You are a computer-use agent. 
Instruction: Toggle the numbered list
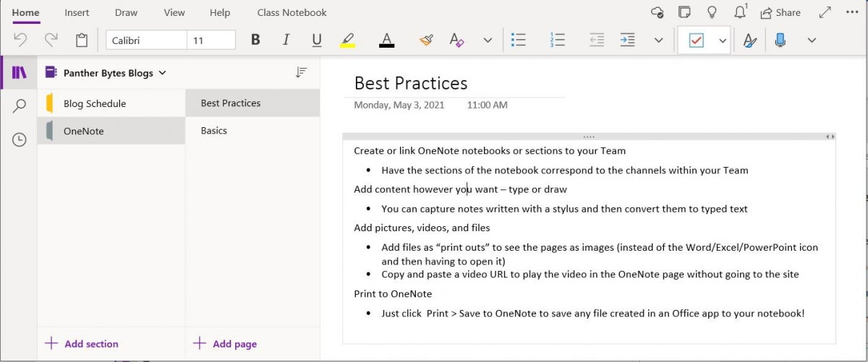coord(557,40)
